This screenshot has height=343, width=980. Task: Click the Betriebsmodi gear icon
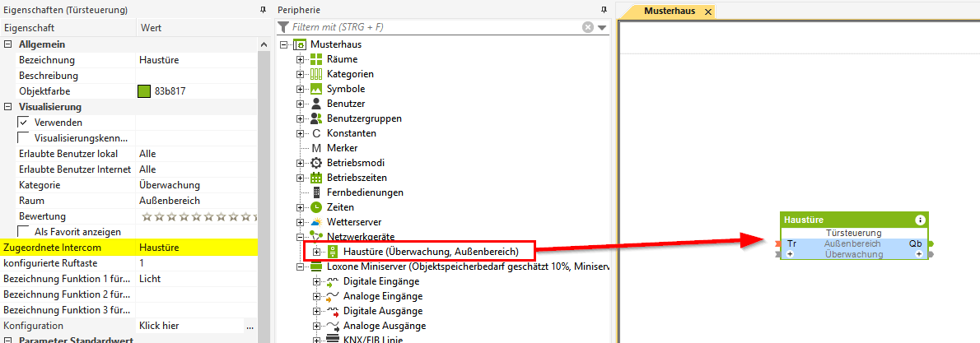click(x=316, y=163)
